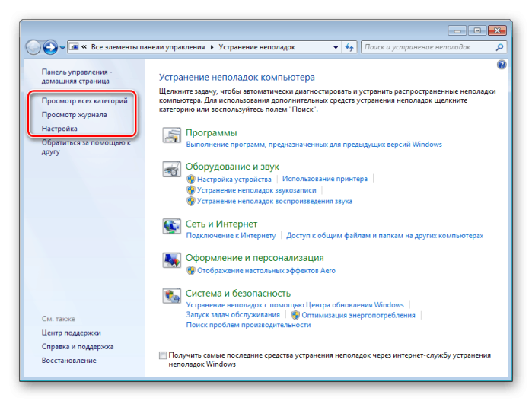
Task: Click the Back navigation arrow button
Action: pos(33,47)
